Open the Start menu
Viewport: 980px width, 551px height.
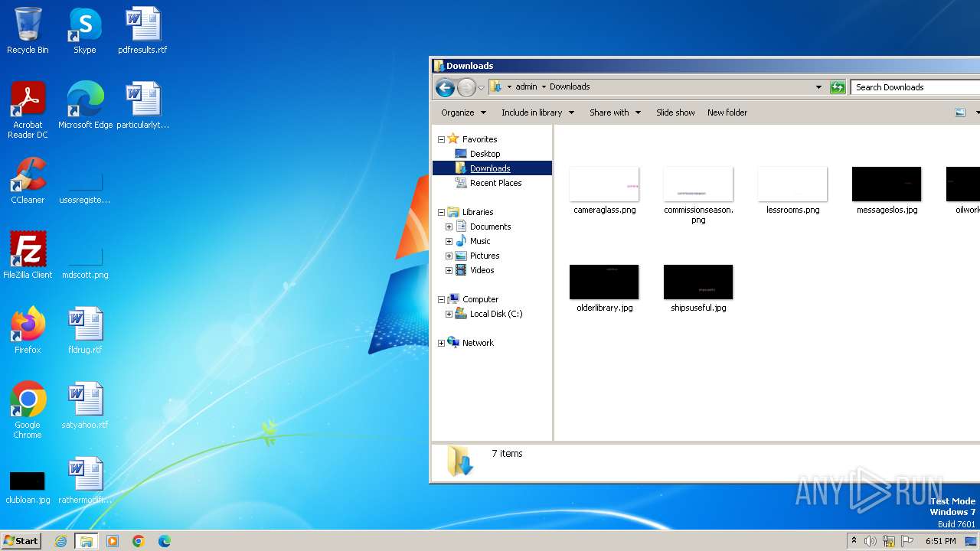(x=21, y=541)
